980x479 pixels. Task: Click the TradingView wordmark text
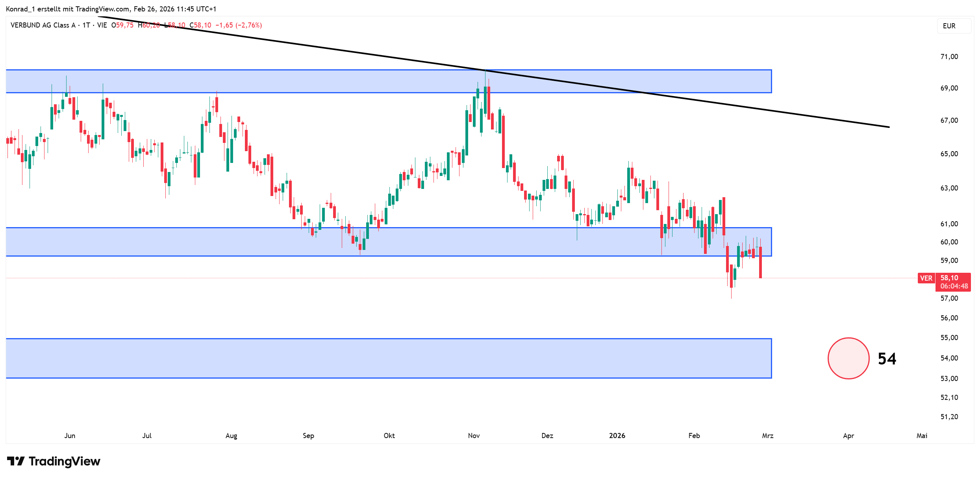pyautogui.click(x=65, y=461)
